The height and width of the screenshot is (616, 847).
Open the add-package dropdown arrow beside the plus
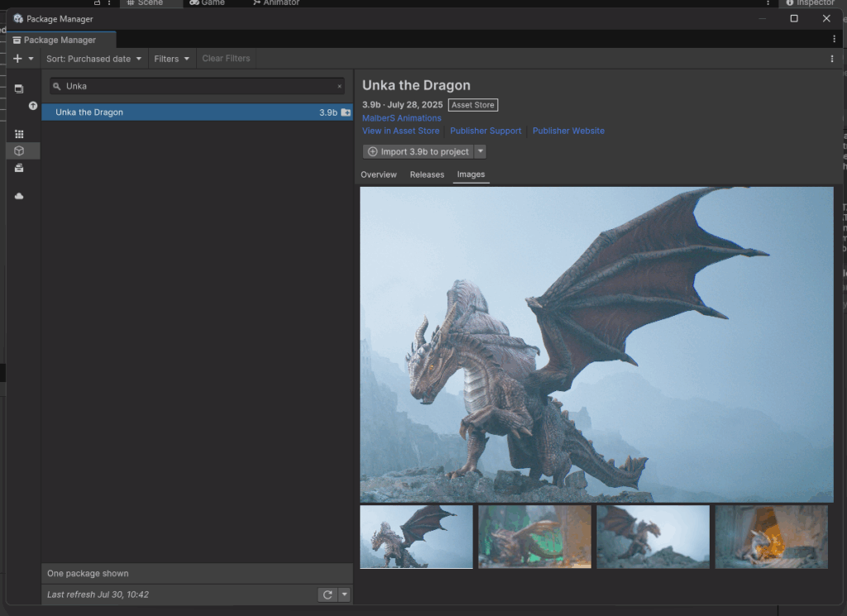[x=31, y=59]
